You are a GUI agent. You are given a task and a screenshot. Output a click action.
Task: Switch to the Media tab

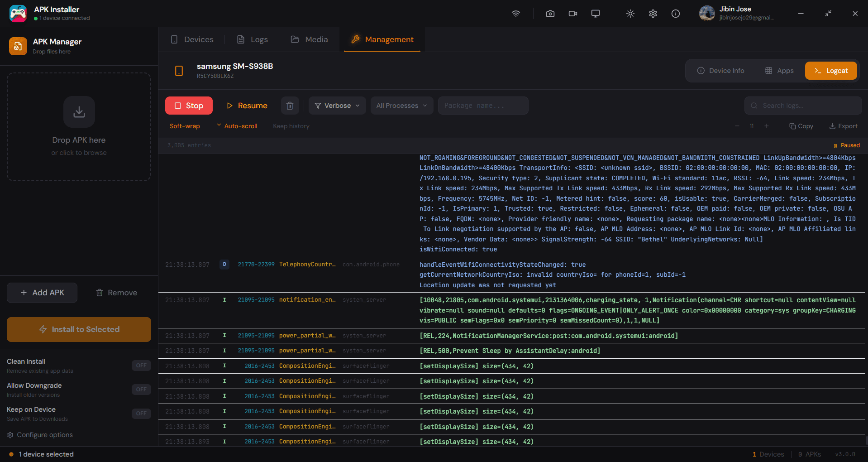309,39
